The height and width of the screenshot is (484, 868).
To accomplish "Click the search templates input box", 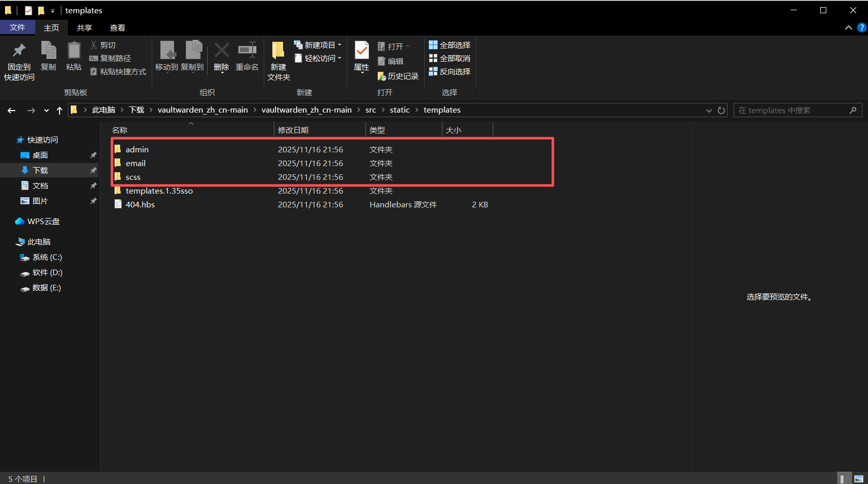I will (x=792, y=111).
